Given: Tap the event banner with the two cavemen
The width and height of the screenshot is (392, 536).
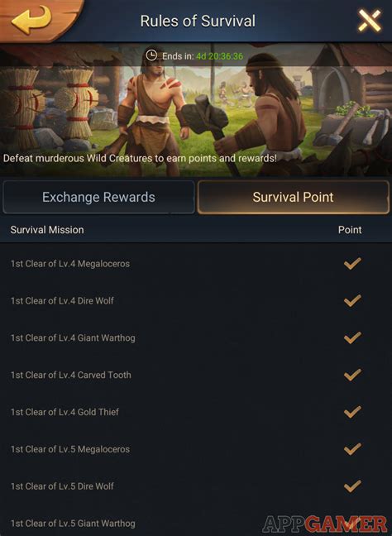Looking at the screenshot, I should click(x=196, y=109).
